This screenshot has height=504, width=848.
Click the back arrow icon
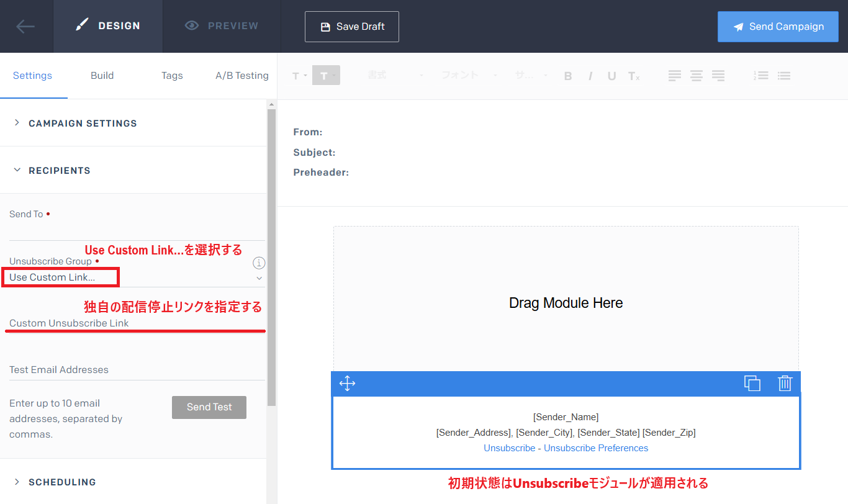[x=25, y=26]
